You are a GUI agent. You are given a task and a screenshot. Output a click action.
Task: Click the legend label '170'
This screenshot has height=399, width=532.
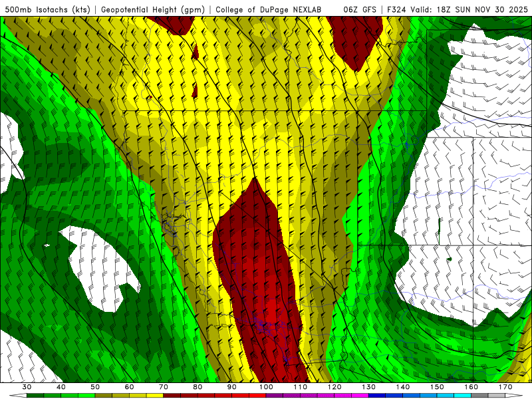coord(505,387)
